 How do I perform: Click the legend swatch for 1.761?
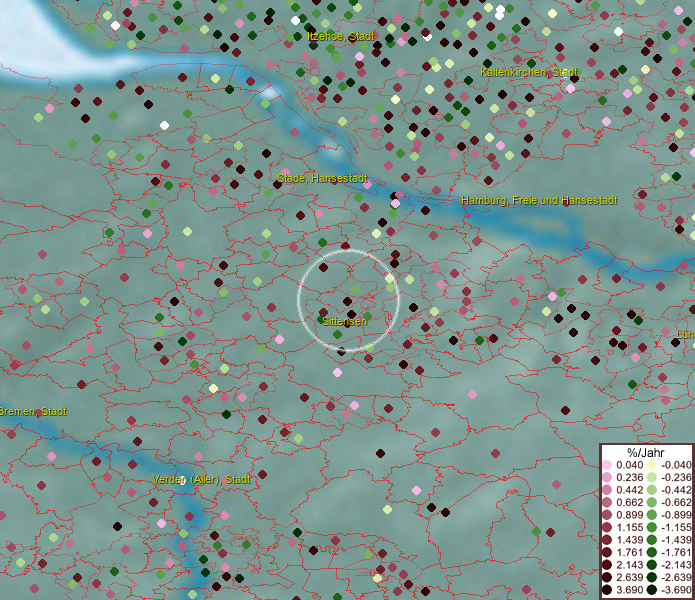tap(607, 552)
